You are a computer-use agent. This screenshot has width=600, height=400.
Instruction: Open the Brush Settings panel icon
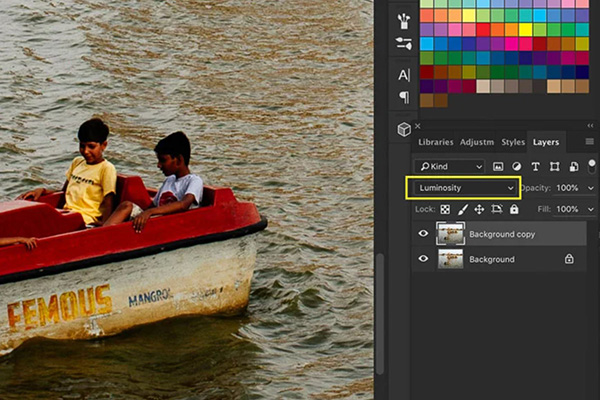pos(404,44)
